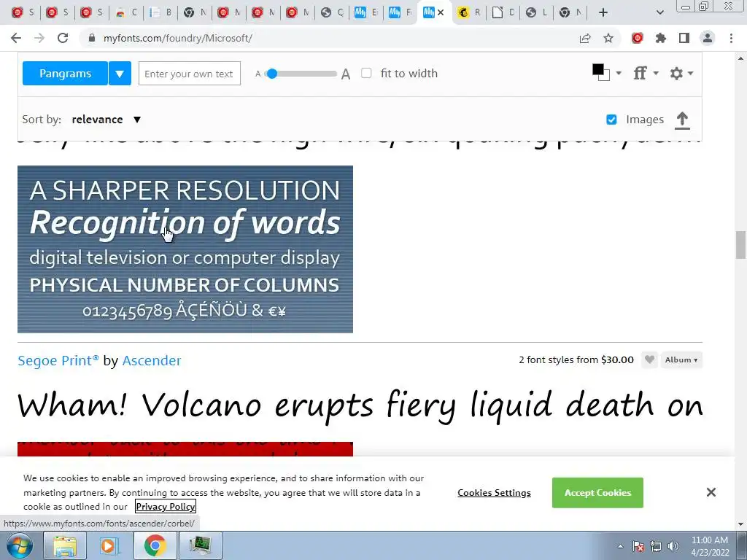
Task: Switch to the globe tab labeled L
Action: 537,12
